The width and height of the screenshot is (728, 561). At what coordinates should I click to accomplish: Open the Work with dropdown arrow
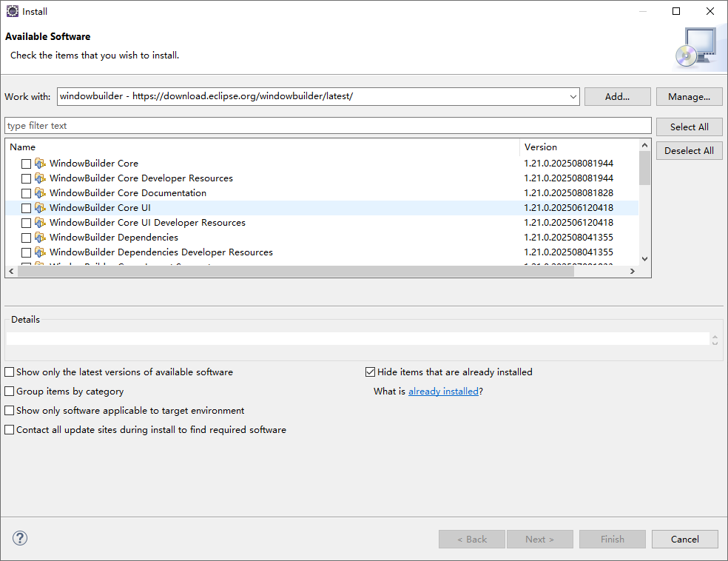point(573,97)
